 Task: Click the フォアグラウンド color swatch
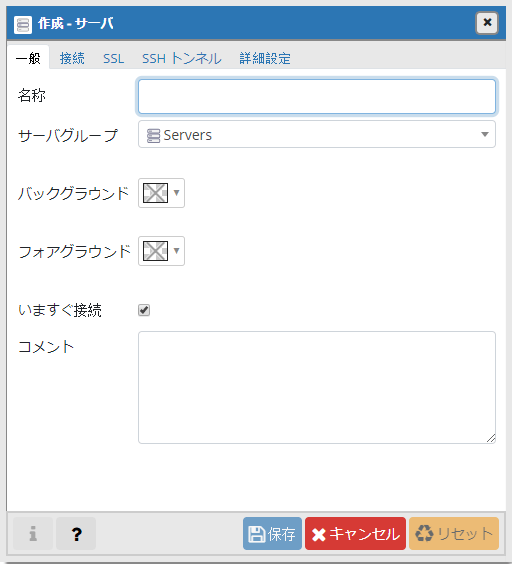tap(155, 251)
